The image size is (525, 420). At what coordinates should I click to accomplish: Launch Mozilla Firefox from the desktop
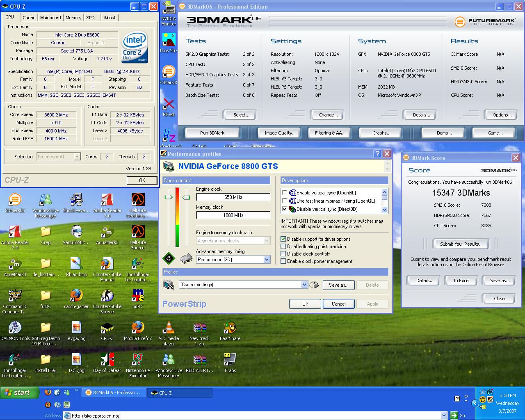pyautogui.click(x=138, y=328)
